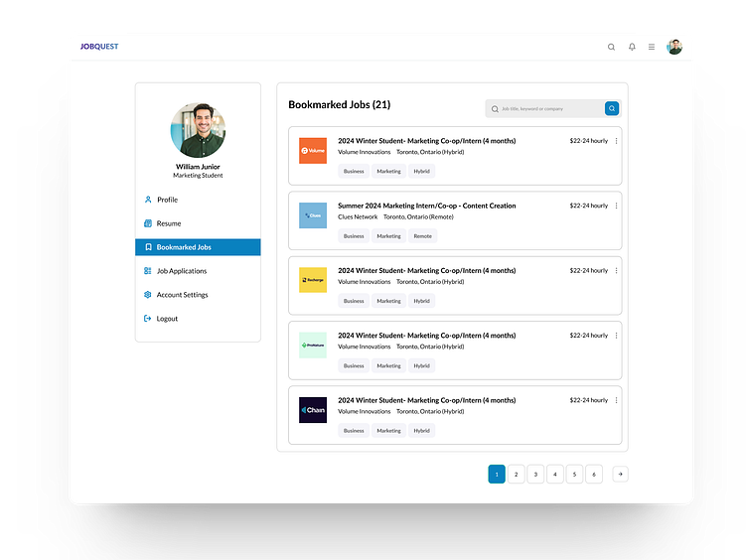Viewport: 747px width, 560px height.
Task: Click the dark Chain company logo
Action: (313, 410)
